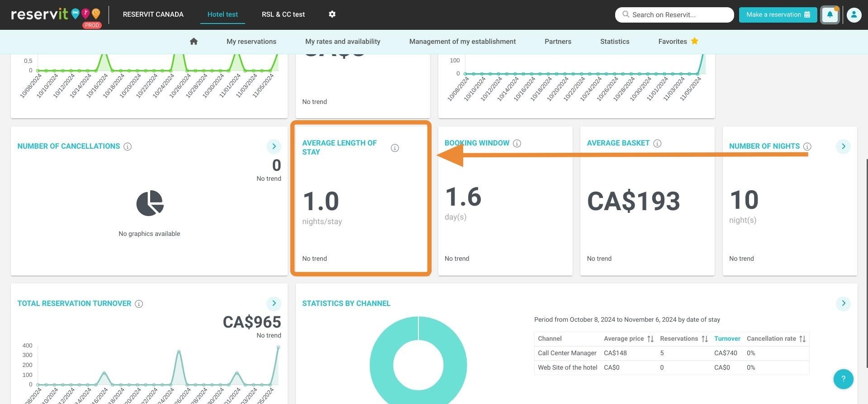Click the donut chart in Statistics by Channel

418,360
